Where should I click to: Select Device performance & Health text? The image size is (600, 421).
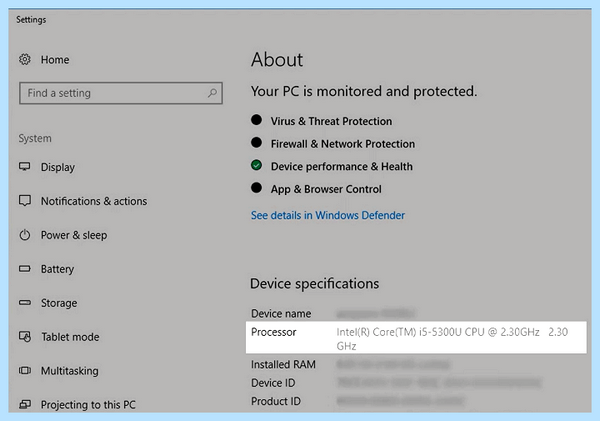tap(342, 166)
